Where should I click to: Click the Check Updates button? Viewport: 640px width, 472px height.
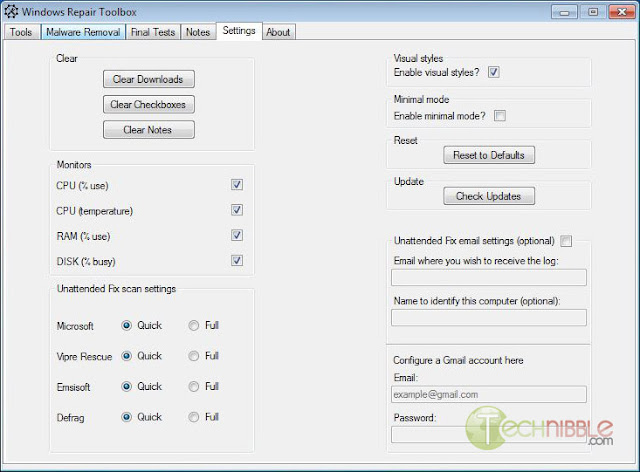[x=489, y=196]
